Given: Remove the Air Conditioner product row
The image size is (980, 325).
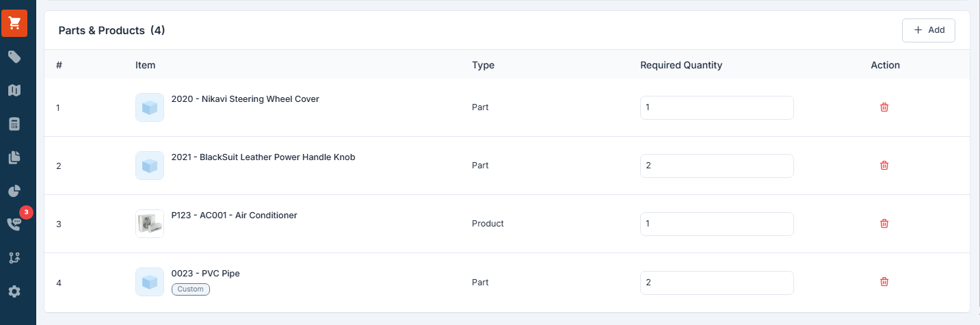Looking at the screenshot, I should (884, 224).
